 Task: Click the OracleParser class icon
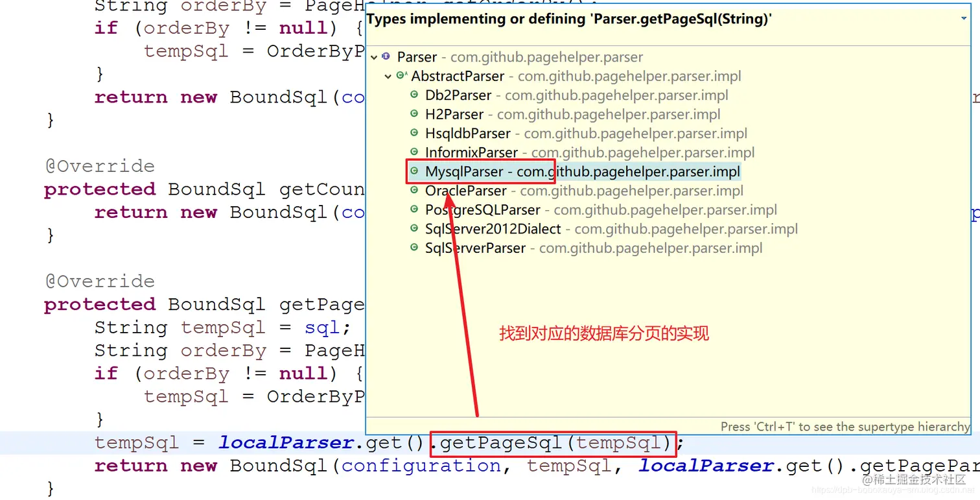point(414,191)
